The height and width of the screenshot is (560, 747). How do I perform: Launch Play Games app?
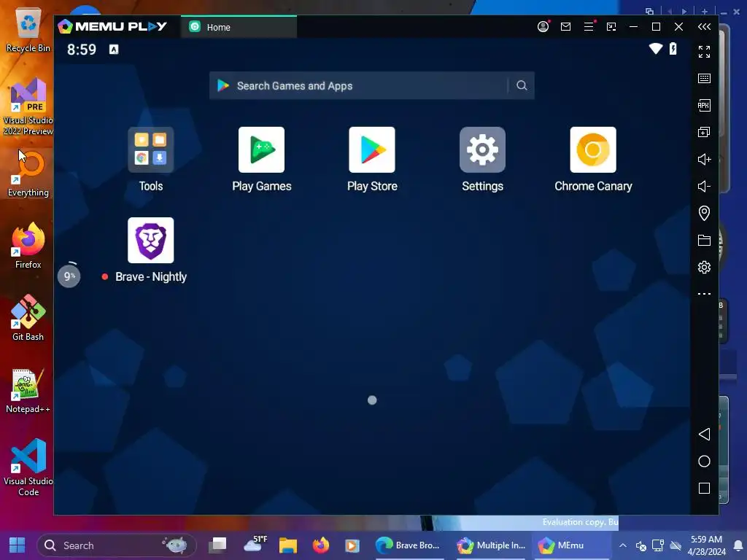click(x=262, y=150)
